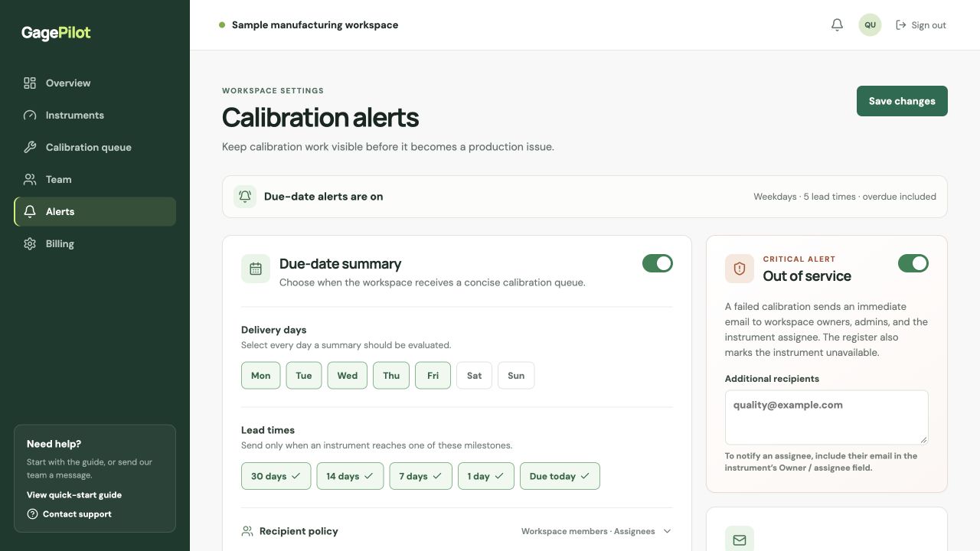Toggle the 14 days lead time
The height and width of the screenshot is (551, 980).
pyautogui.click(x=350, y=476)
